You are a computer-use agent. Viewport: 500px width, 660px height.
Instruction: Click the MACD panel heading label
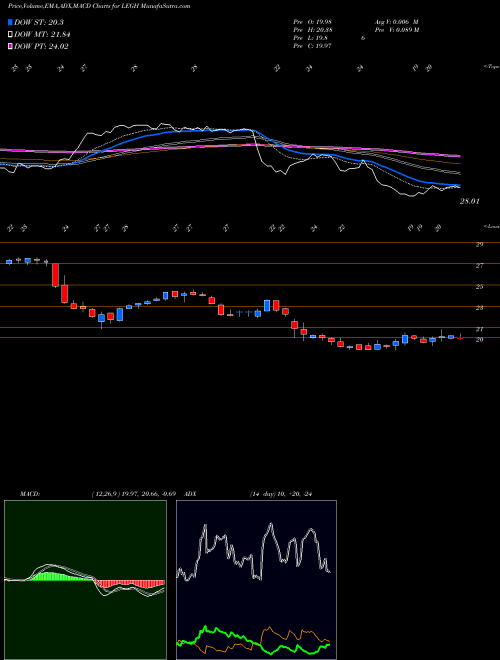[30, 494]
